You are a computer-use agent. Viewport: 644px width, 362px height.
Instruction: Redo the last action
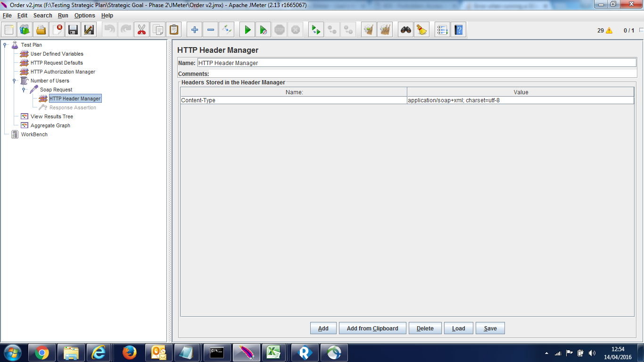coord(125,30)
